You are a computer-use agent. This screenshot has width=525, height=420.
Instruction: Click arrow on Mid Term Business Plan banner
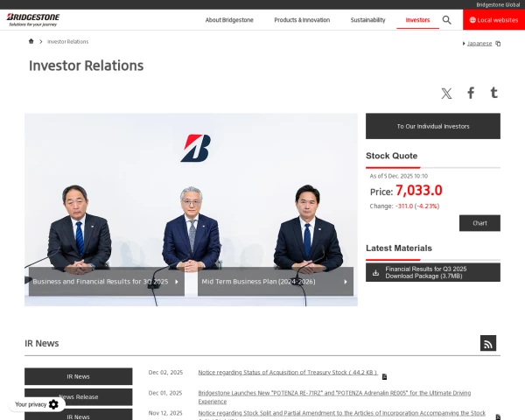point(346,282)
